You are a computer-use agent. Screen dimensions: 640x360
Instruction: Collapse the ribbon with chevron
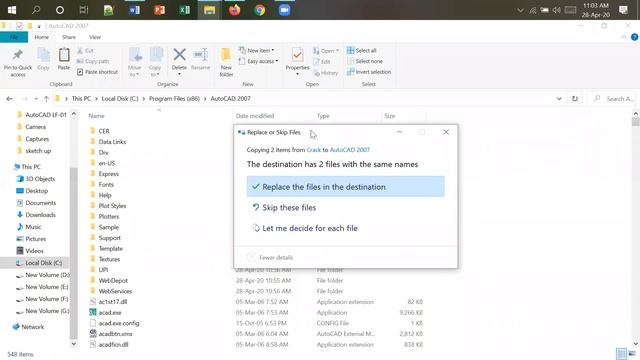point(624,37)
